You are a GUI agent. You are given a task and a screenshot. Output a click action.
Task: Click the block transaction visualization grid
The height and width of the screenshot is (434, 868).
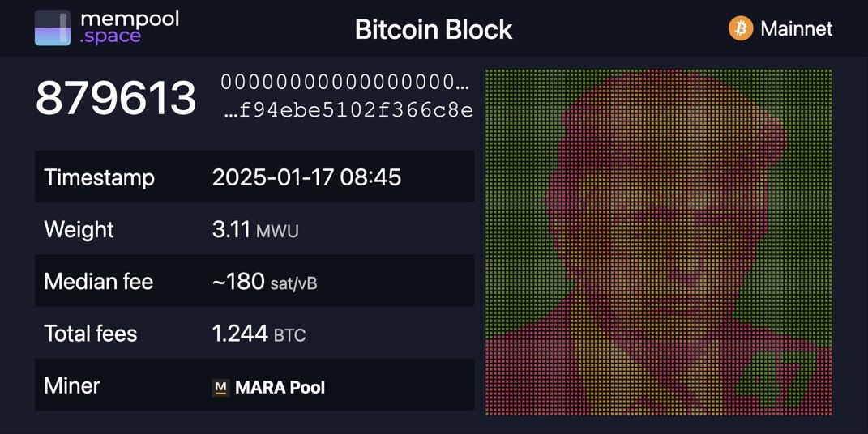(x=658, y=242)
